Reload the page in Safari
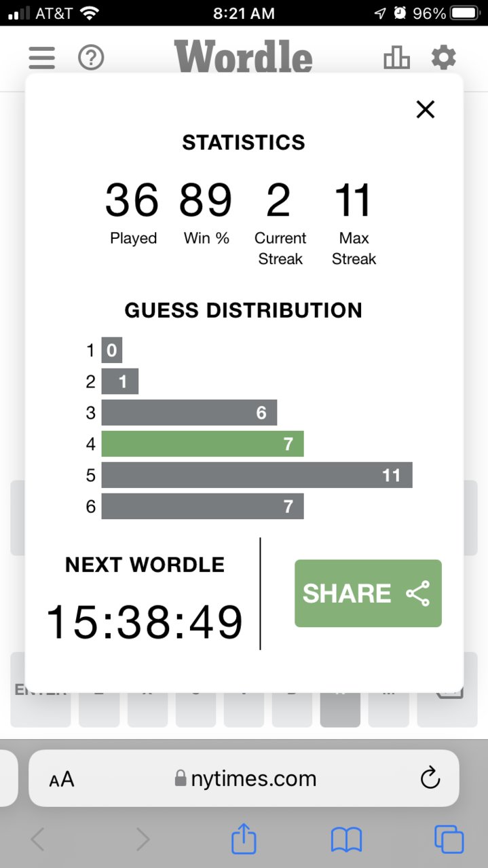 [x=430, y=778]
